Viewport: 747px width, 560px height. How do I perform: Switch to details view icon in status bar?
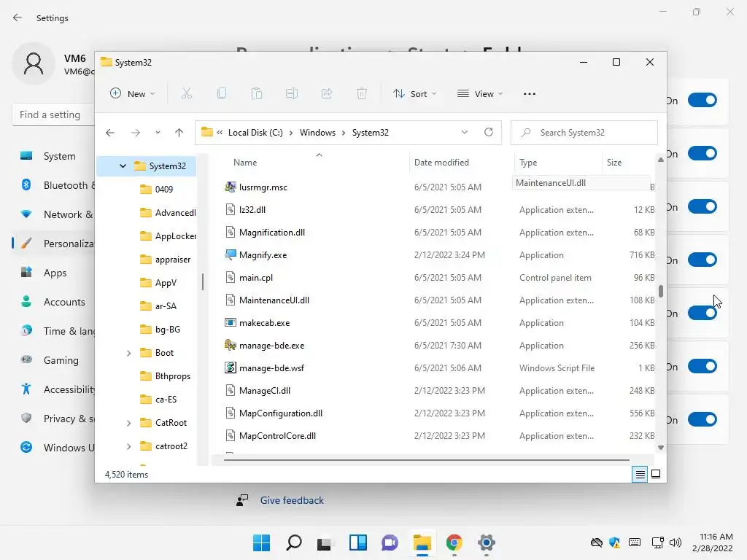640,474
